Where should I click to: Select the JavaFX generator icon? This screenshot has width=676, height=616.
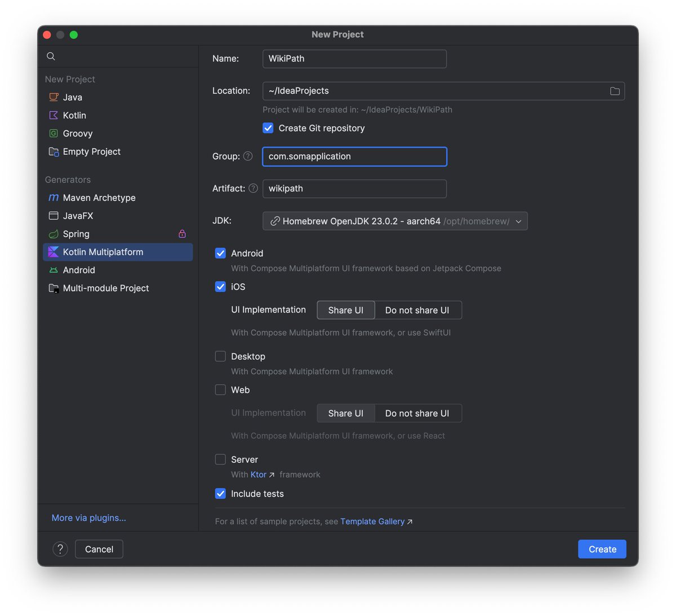coord(53,216)
